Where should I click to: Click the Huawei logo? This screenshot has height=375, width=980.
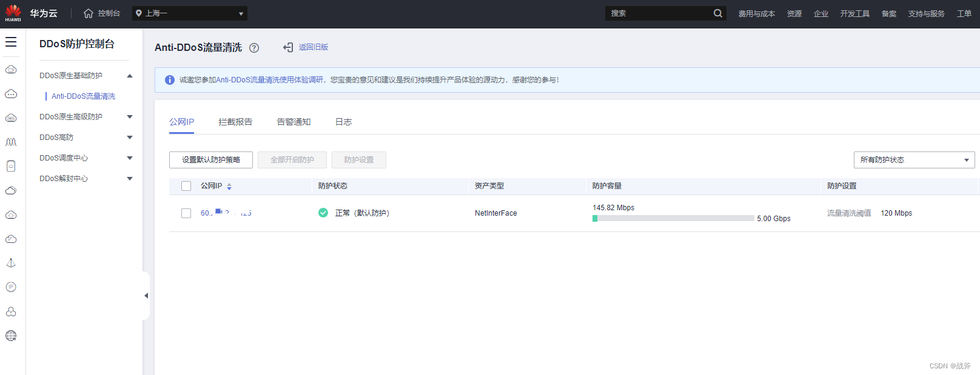coord(13,13)
